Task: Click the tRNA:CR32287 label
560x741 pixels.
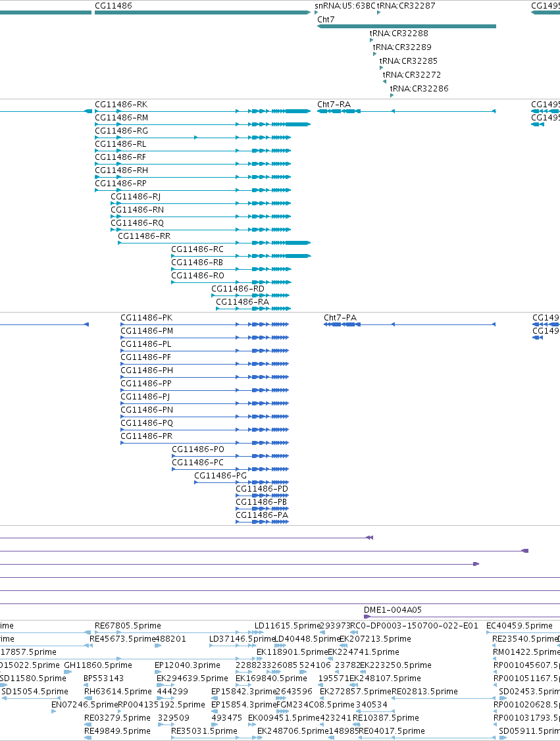Action: [406, 6]
